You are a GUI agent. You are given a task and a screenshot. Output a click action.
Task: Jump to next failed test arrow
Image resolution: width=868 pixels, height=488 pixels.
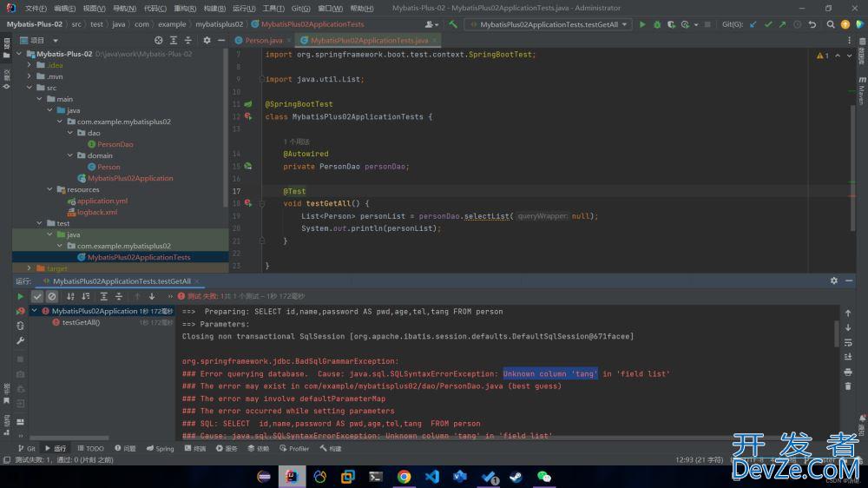click(152, 296)
